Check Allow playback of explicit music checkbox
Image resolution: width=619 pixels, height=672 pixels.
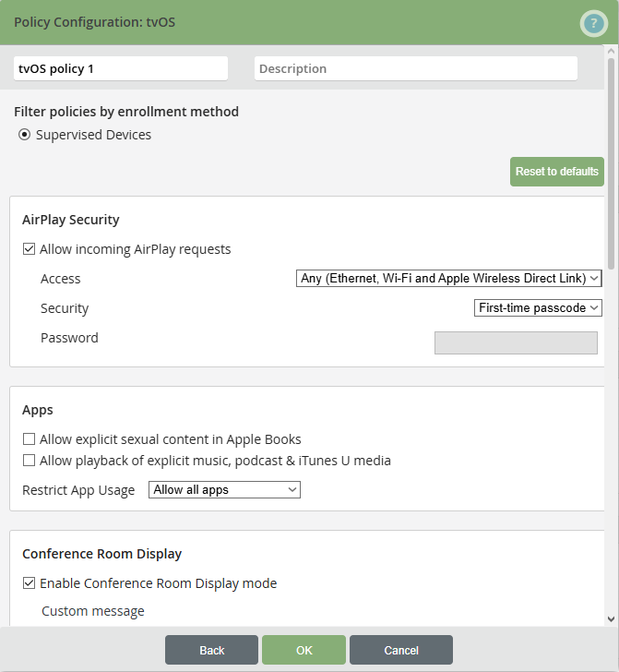(30, 461)
